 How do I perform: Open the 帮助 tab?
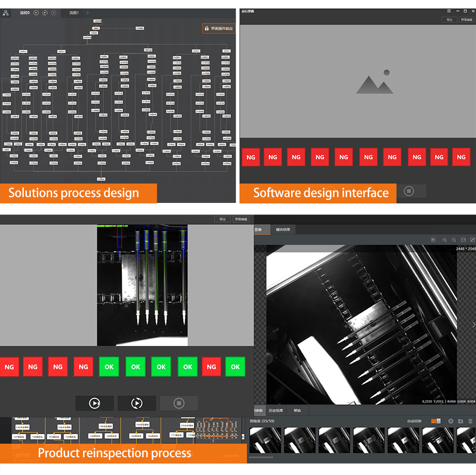(297, 410)
